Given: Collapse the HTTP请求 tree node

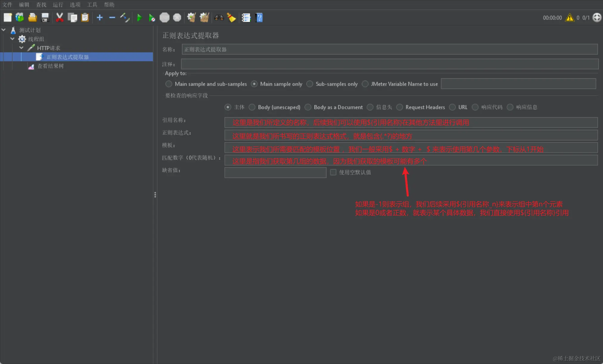Looking at the screenshot, I should [x=21, y=48].
